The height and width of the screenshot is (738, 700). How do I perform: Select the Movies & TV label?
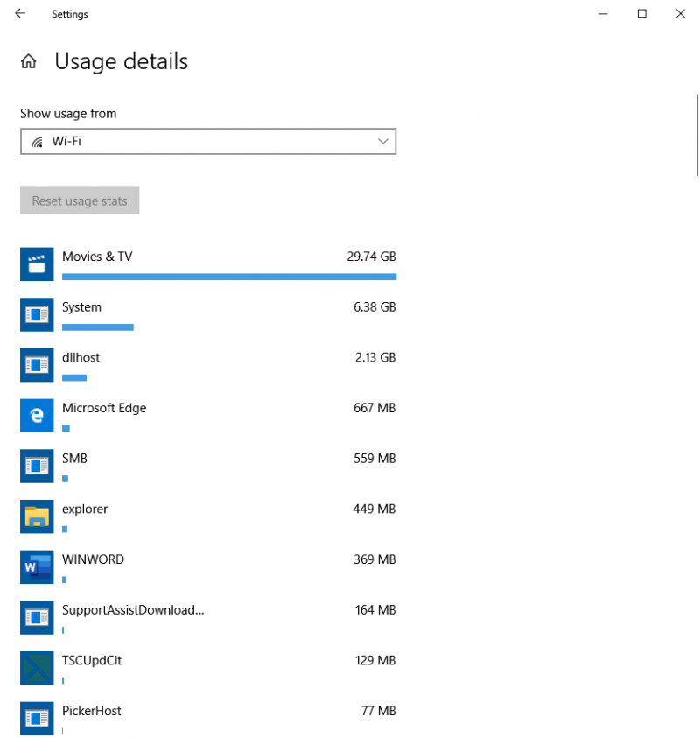pos(97,257)
